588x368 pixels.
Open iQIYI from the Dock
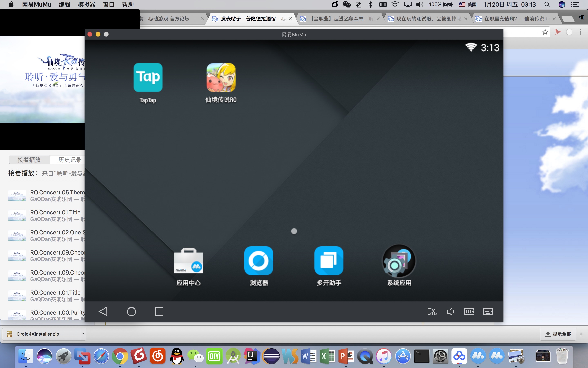(214, 356)
